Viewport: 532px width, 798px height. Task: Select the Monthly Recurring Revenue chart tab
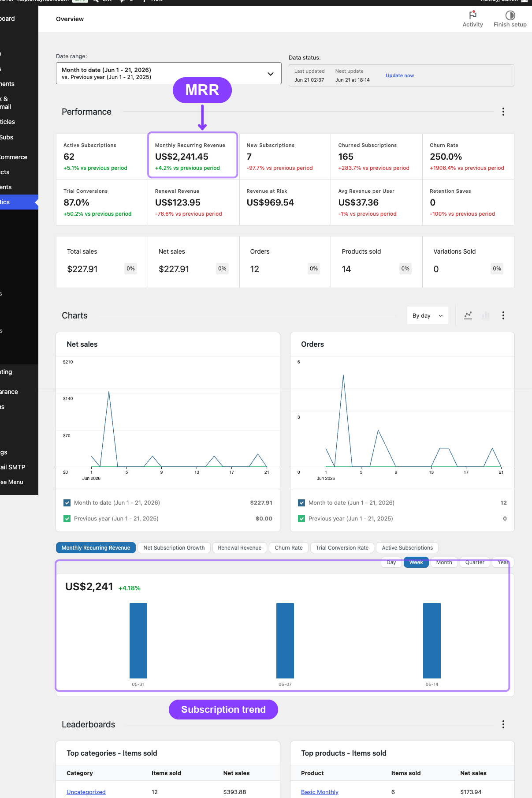[96, 548]
